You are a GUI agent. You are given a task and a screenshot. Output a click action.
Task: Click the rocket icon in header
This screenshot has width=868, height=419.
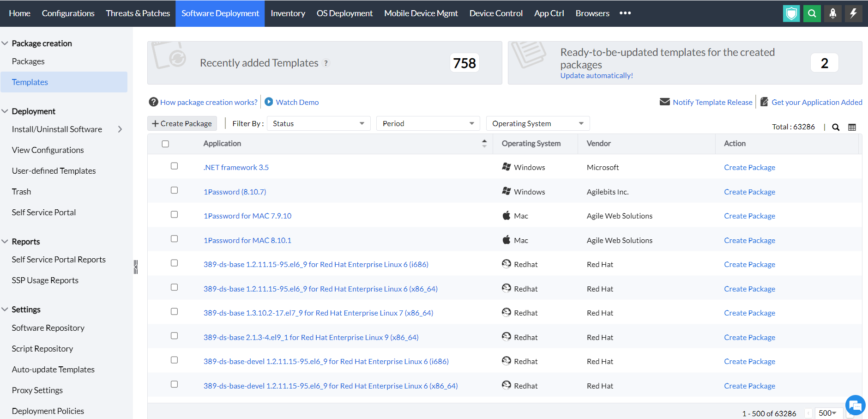click(x=833, y=13)
